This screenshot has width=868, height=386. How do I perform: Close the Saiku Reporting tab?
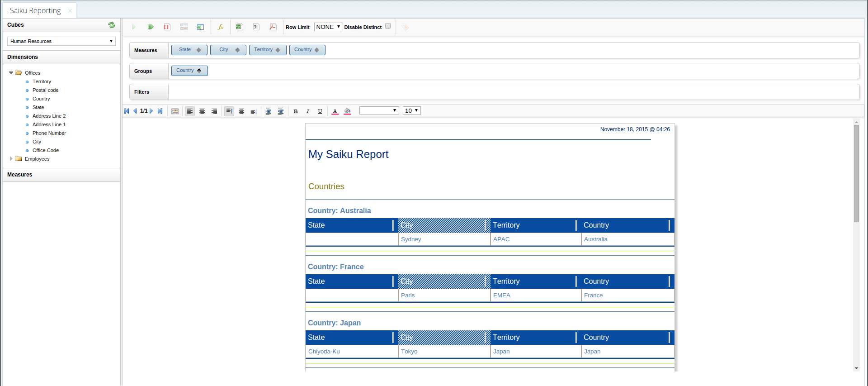70,11
